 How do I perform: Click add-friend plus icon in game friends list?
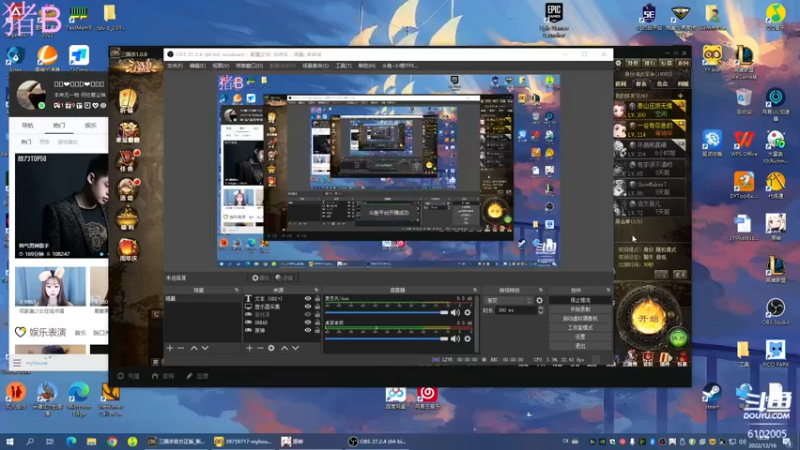tap(680, 95)
